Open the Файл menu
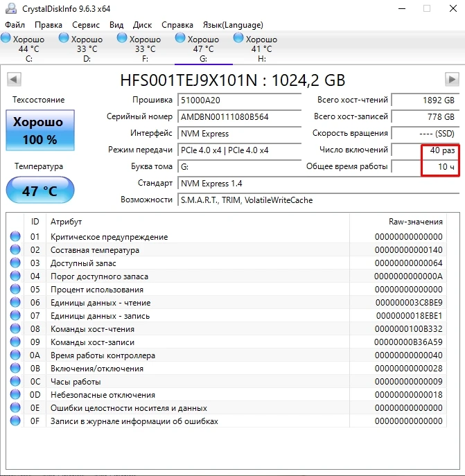The height and width of the screenshot is (476, 465). click(15, 25)
